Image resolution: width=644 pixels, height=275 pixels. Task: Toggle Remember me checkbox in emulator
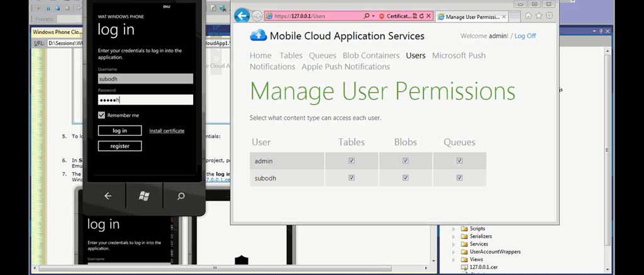pyautogui.click(x=101, y=115)
